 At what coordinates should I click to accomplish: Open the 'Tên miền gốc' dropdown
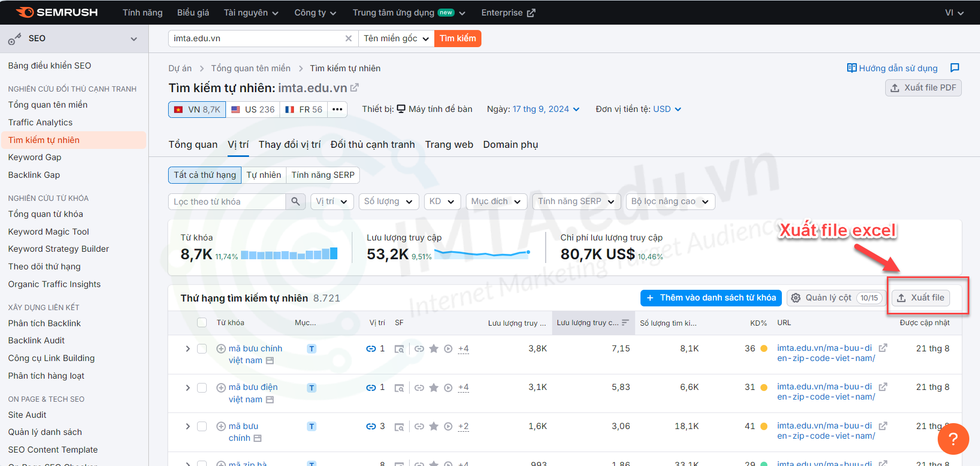pos(396,39)
